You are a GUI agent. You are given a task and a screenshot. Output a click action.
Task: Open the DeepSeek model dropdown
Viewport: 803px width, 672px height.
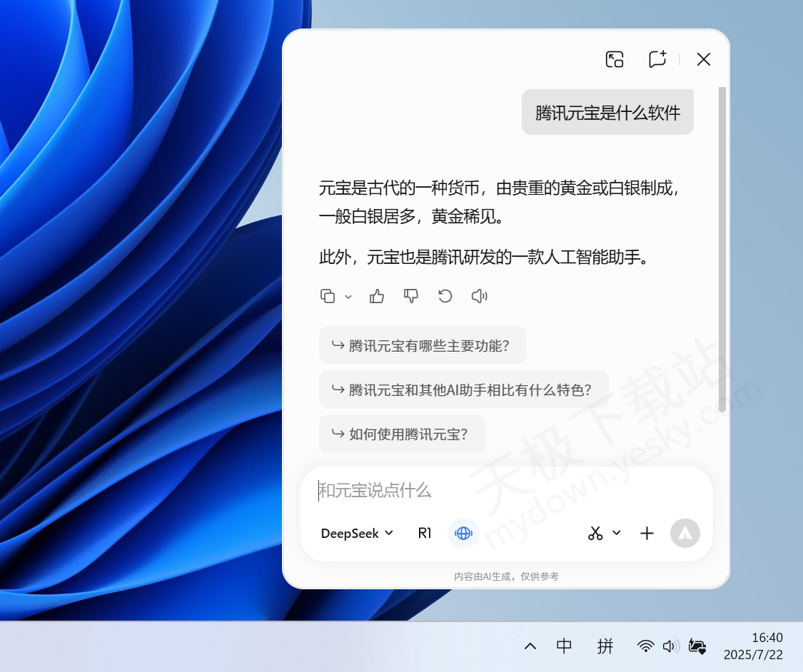tap(357, 533)
